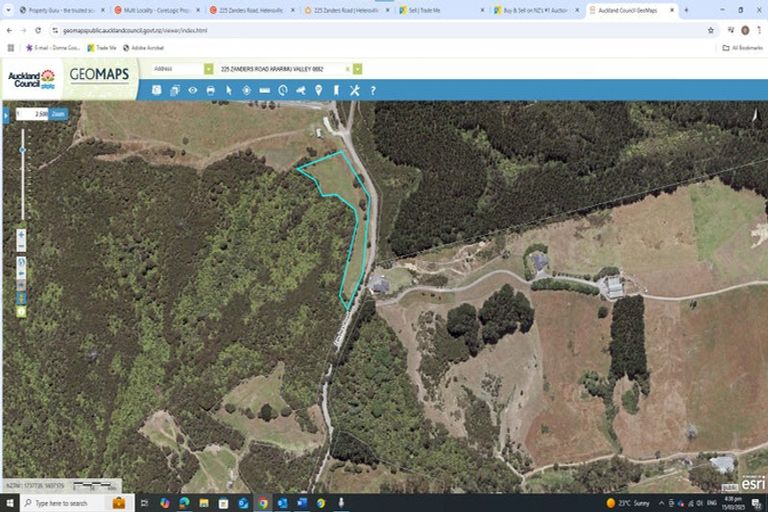This screenshot has height=512, width=768.
Task: Click the zoom slider handle on map
Action: tap(23, 150)
